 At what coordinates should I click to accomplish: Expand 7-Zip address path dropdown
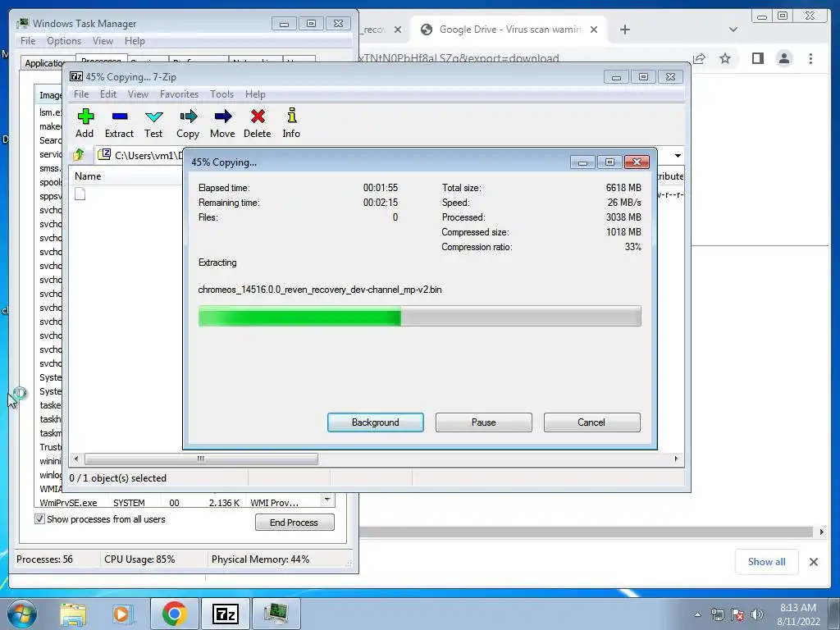(x=678, y=155)
